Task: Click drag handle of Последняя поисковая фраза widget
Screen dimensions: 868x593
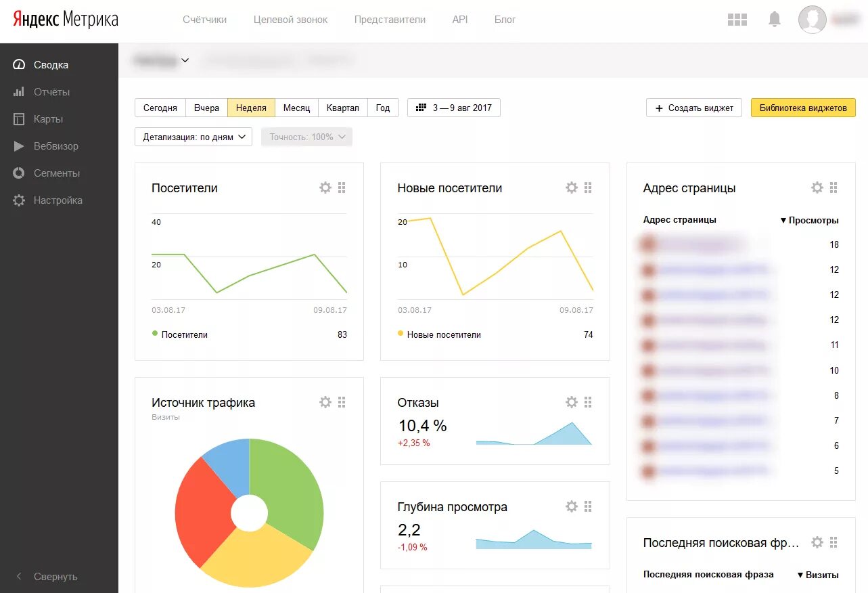Action: (833, 542)
